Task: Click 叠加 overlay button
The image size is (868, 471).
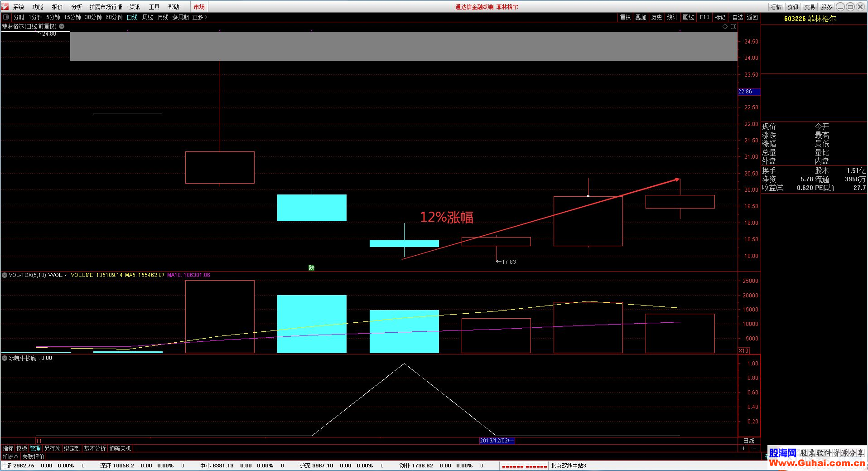Action: click(x=641, y=17)
